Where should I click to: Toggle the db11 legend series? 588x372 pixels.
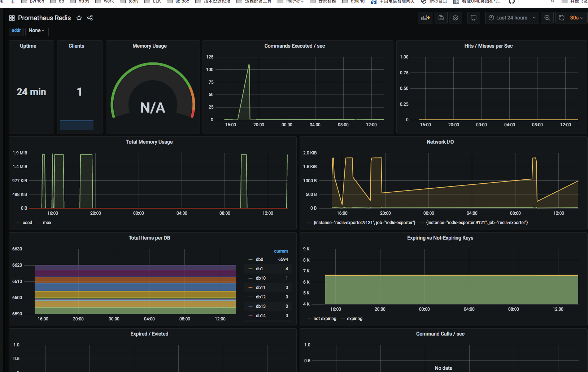261,288
